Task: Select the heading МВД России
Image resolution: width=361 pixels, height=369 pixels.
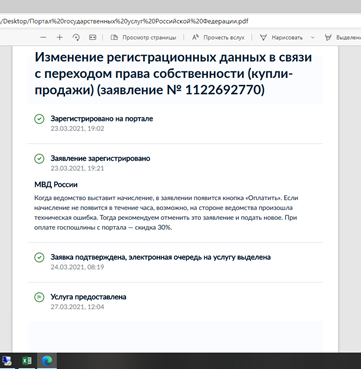Action: tap(56, 185)
